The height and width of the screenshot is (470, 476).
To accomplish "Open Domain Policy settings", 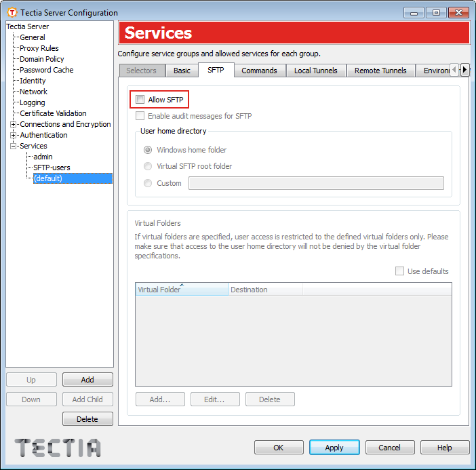I will 42,59.
